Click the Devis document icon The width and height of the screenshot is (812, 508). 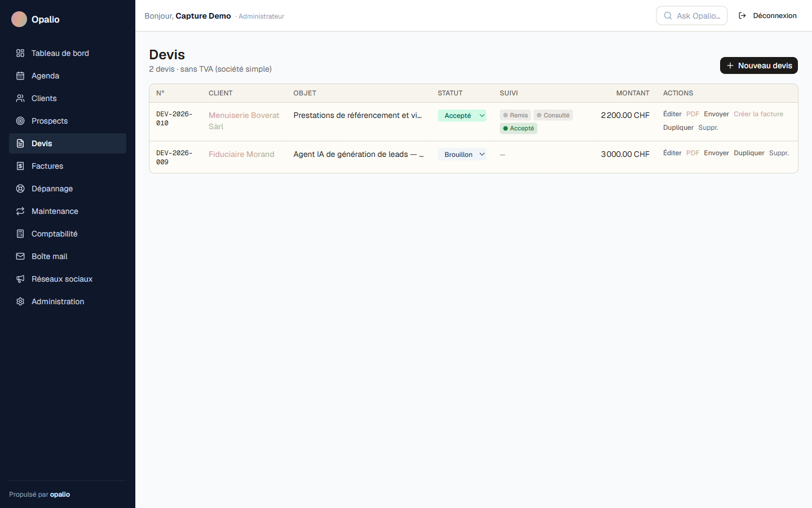click(20, 143)
